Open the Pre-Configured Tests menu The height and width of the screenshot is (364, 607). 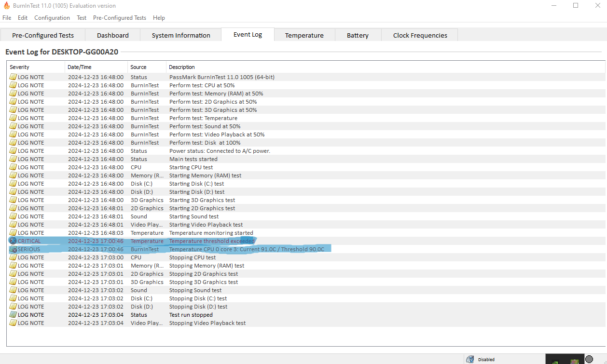pos(120,18)
